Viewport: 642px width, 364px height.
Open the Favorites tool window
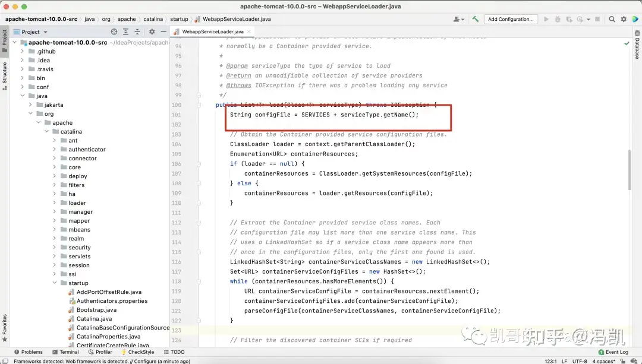point(5,328)
